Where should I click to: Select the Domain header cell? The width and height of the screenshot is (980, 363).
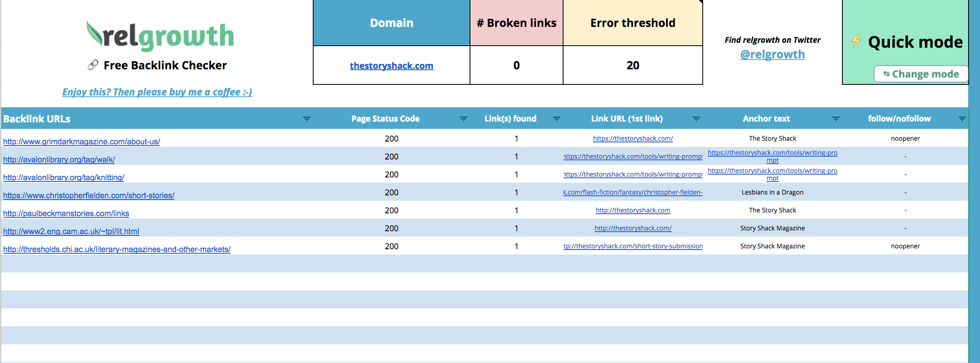click(x=392, y=23)
